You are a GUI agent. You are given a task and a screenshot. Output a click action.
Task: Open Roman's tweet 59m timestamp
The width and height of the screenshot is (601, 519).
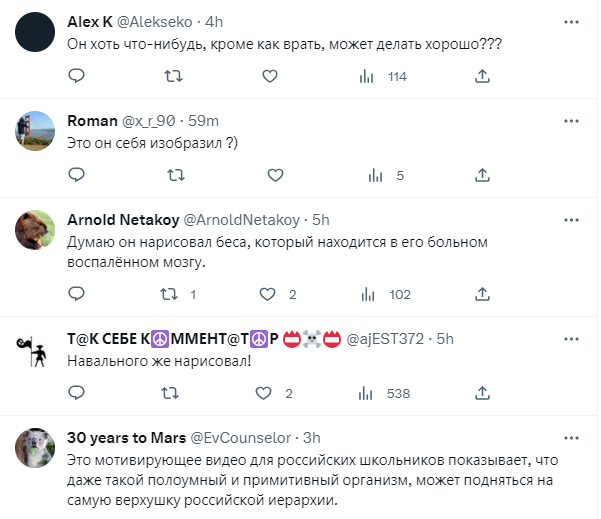203,120
